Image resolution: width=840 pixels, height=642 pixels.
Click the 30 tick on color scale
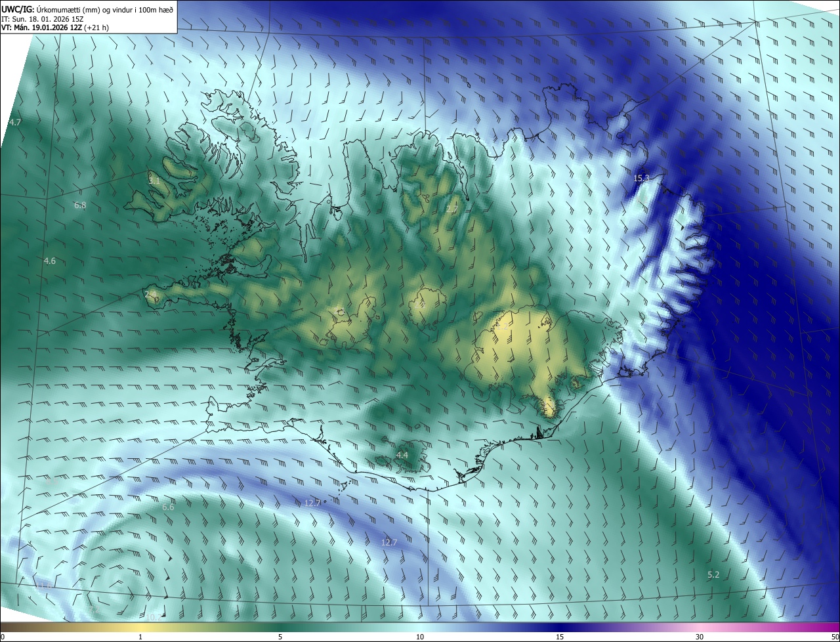[x=700, y=637]
